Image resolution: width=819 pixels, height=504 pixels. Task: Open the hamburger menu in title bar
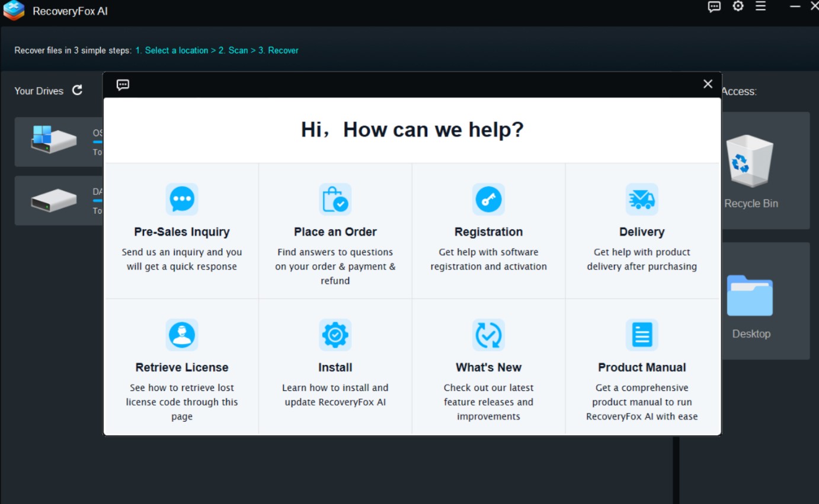pyautogui.click(x=761, y=7)
